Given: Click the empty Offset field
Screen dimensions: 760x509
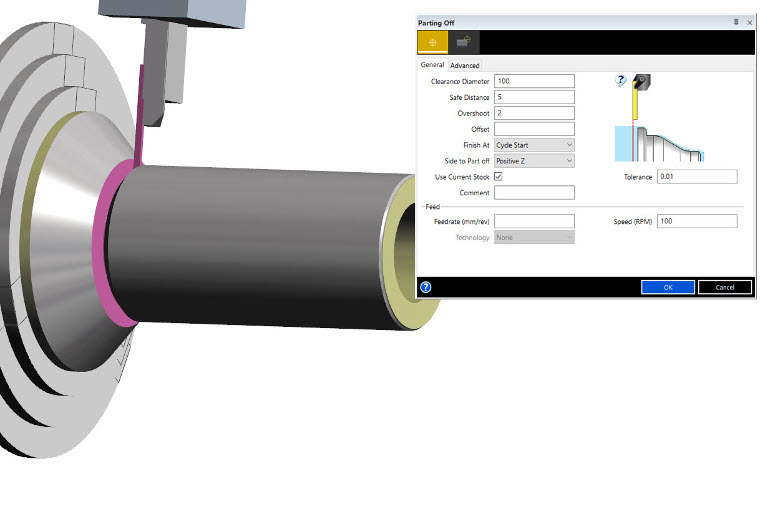Looking at the screenshot, I should 534,129.
